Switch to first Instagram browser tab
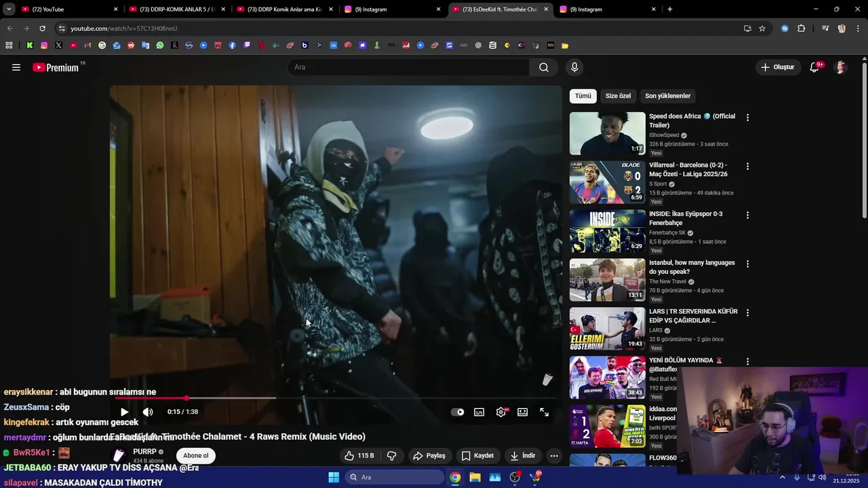 click(392, 9)
